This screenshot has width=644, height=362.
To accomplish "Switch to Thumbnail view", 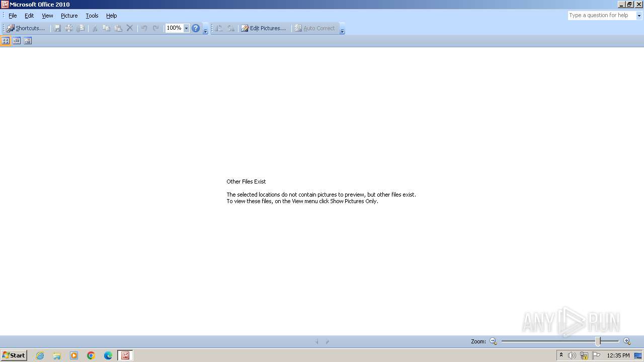I will click(6, 41).
